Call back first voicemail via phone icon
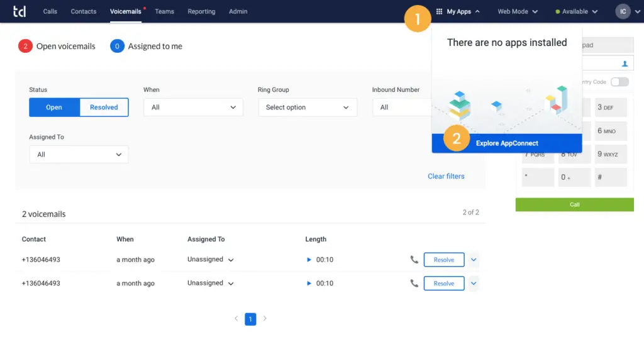The height and width of the screenshot is (337, 644). point(414,260)
